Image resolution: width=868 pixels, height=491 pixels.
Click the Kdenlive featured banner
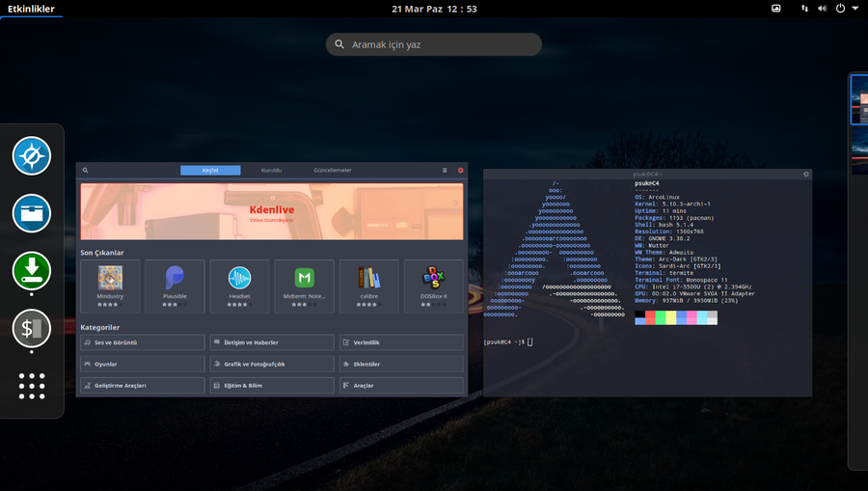click(271, 211)
